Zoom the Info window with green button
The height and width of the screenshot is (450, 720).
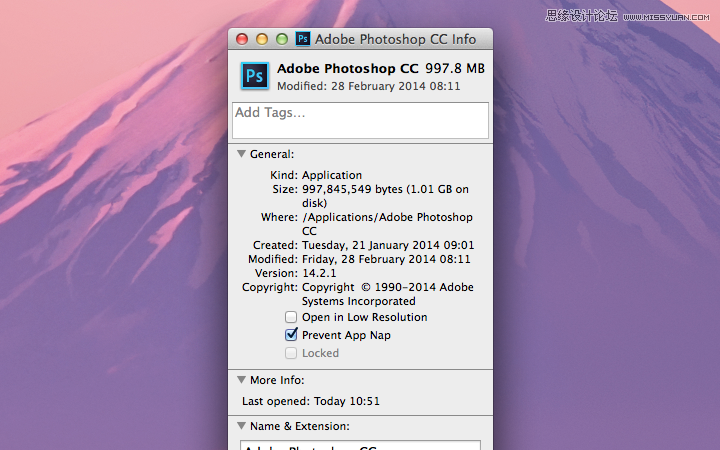coord(282,39)
